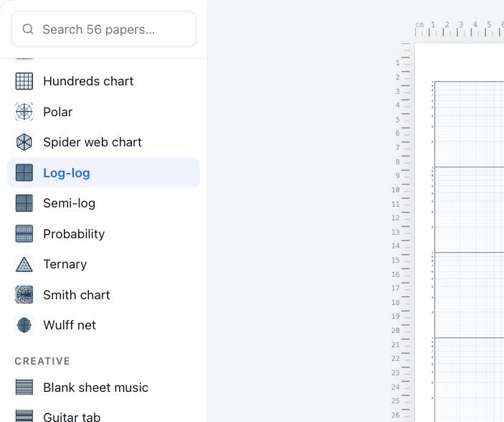Viewport: 504px width, 422px height.
Task: Open the Blank sheet music template
Action: tap(103, 388)
